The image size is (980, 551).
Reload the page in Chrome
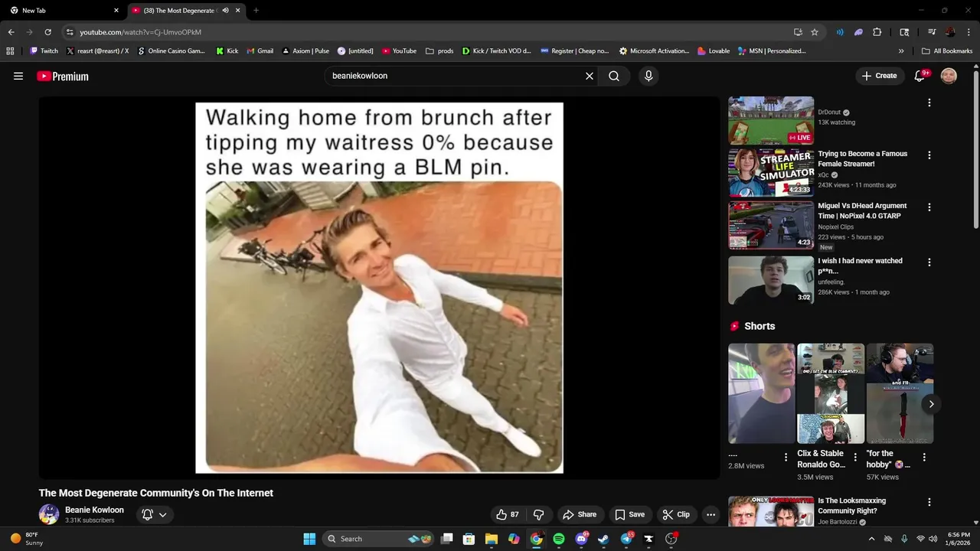coord(47,32)
